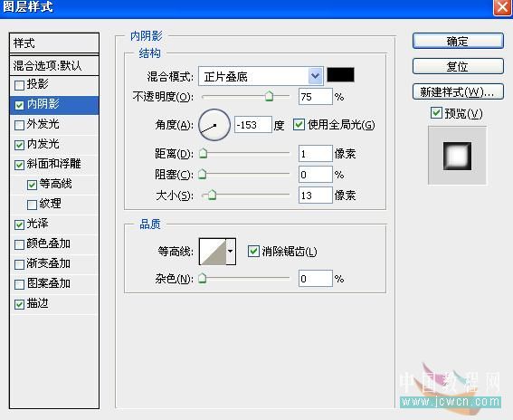Screen dimensions: 513x420
Task: Select the 纹理 row label in list
Action: pyautogui.click(x=50, y=204)
